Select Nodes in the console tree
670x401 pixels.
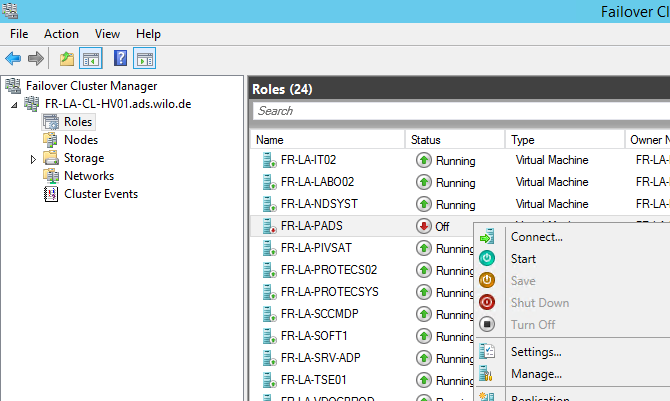click(x=80, y=140)
